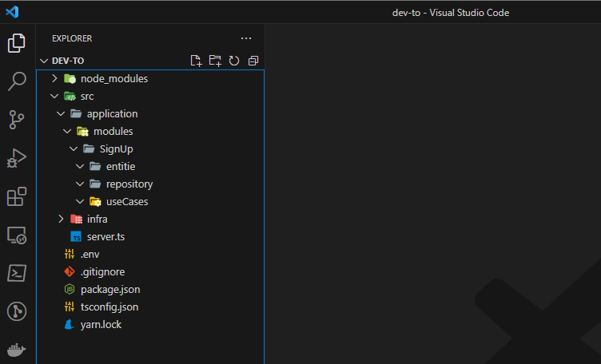
Task: Open the Run and Debug view
Action: [x=17, y=158]
